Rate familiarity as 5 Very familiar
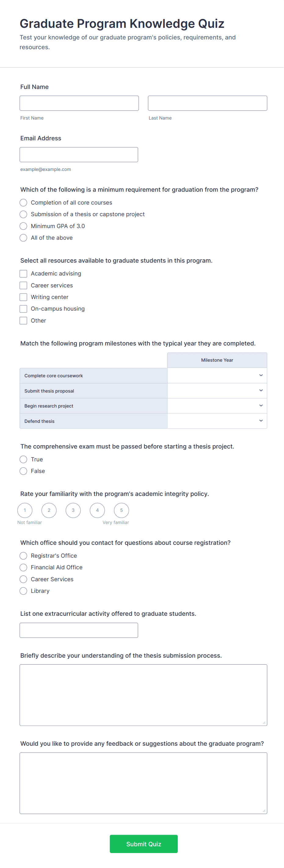 [x=122, y=510]
